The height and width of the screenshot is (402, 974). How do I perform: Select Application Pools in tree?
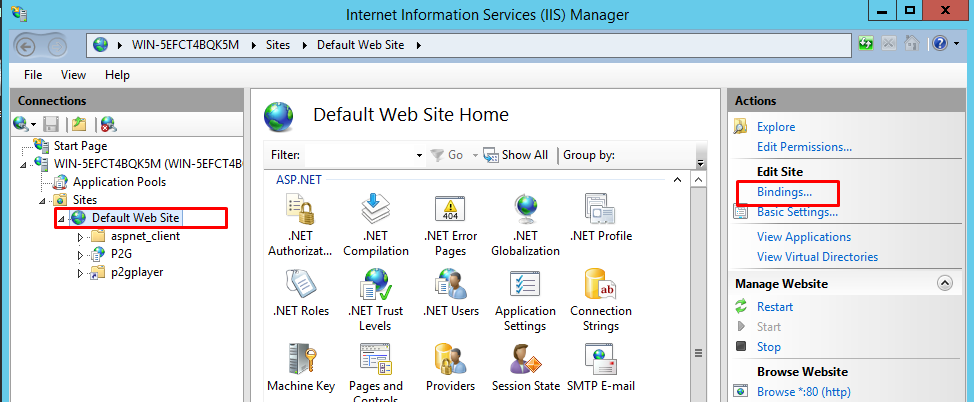tap(119, 182)
